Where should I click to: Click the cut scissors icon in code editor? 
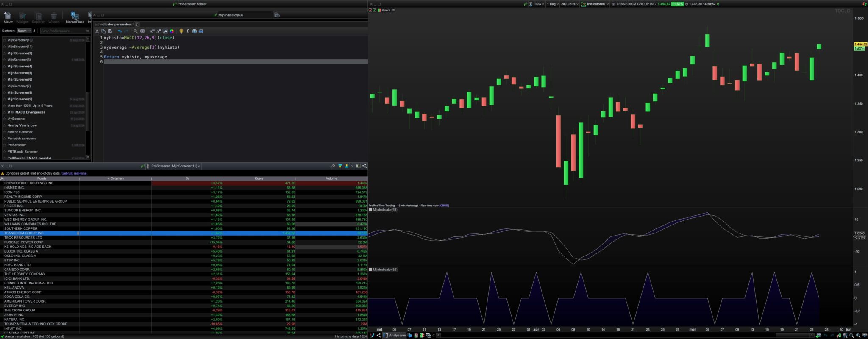(x=97, y=31)
